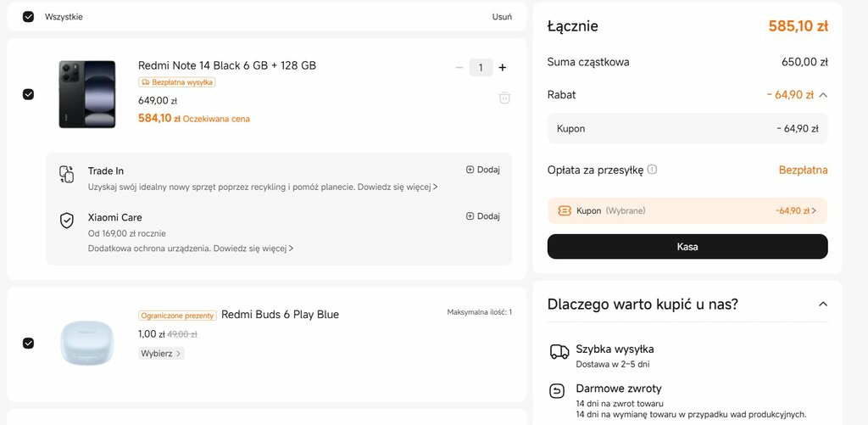Proceed to checkout with Kasa button
The image size is (868, 425).
point(687,247)
